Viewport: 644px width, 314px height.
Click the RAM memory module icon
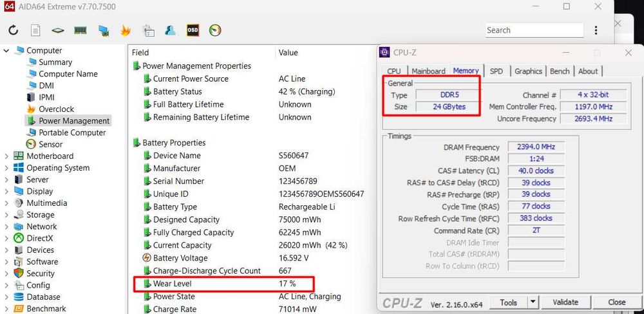[x=80, y=30]
